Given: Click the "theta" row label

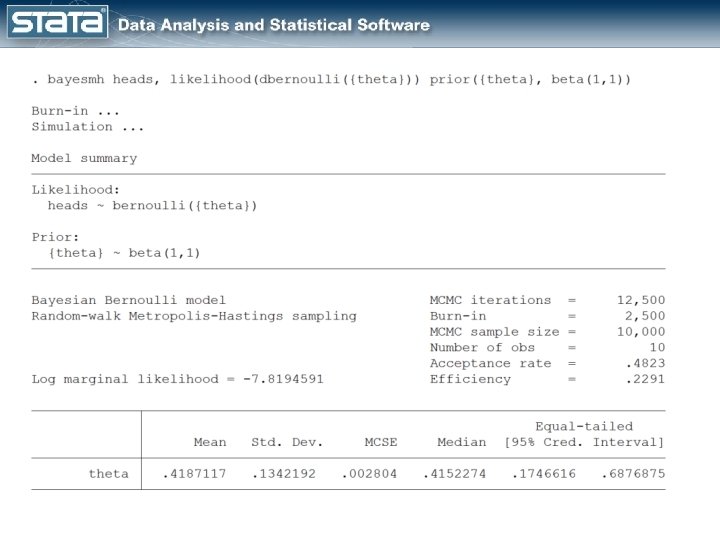Looking at the screenshot, I should tap(108, 474).
